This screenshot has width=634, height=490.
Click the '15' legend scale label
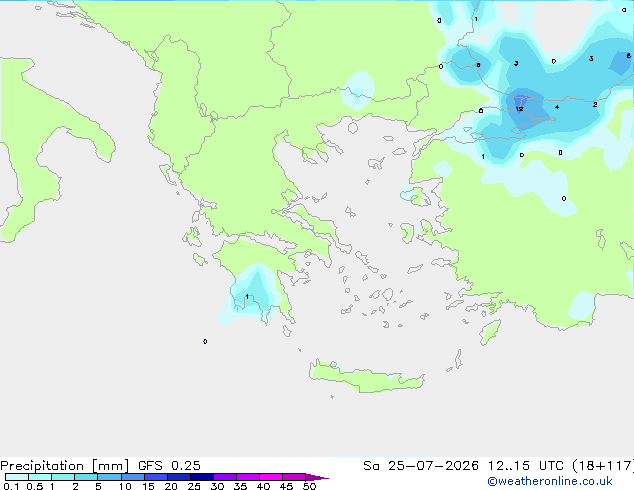pyautogui.click(x=148, y=486)
